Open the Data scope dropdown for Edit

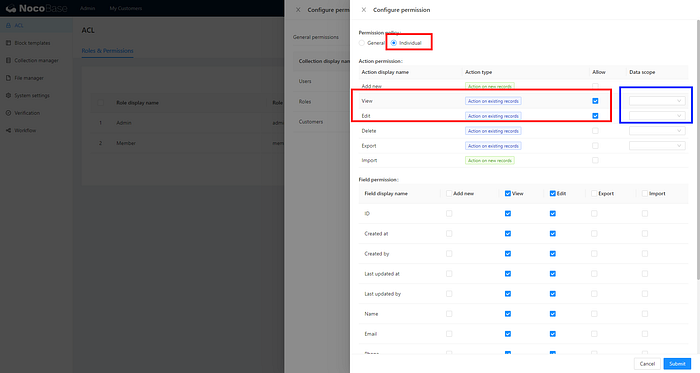pos(657,116)
